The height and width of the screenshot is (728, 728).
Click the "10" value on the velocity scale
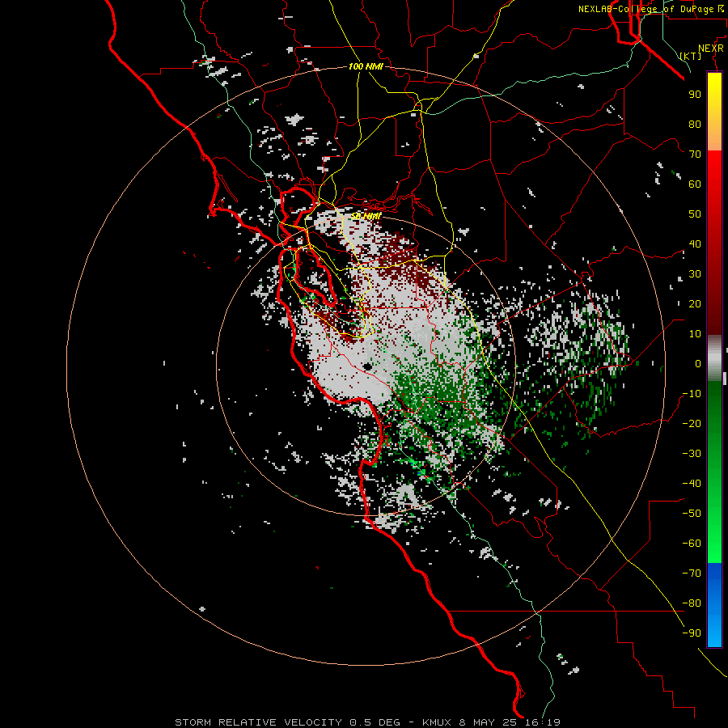695,334
